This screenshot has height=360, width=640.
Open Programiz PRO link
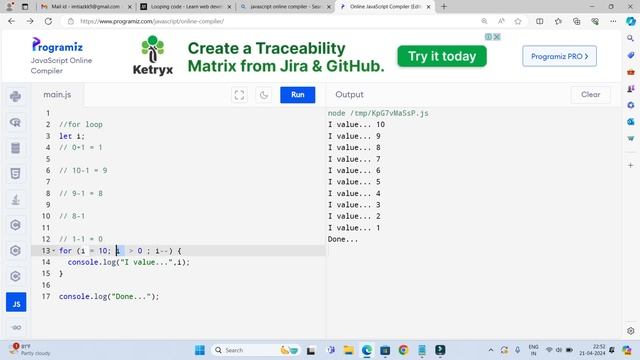pyautogui.click(x=559, y=56)
